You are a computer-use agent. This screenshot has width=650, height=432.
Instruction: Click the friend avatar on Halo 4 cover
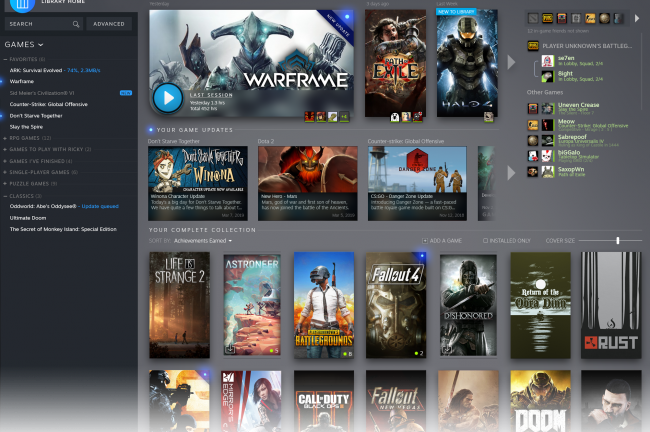[x=489, y=117]
